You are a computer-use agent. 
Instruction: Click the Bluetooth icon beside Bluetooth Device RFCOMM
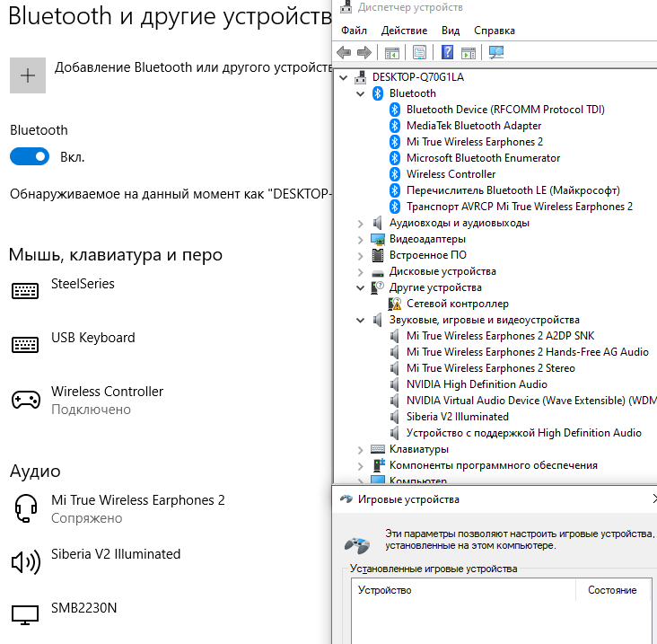(x=394, y=110)
